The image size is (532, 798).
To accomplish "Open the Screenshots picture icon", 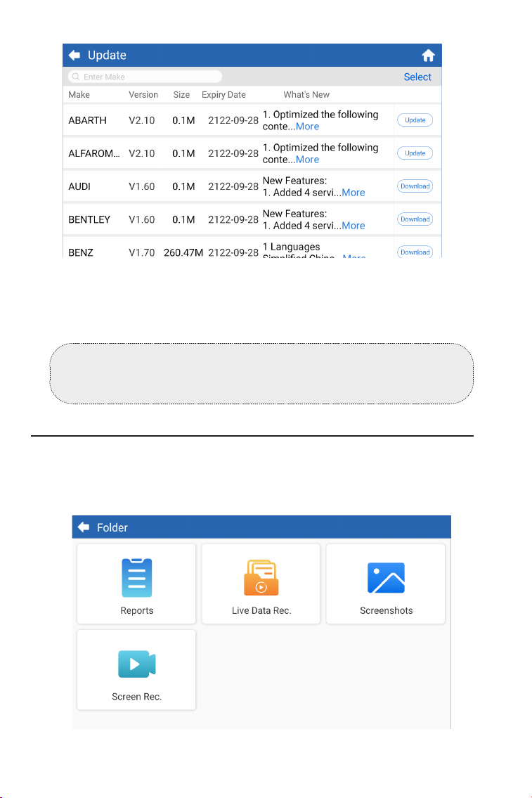I will pos(386,578).
